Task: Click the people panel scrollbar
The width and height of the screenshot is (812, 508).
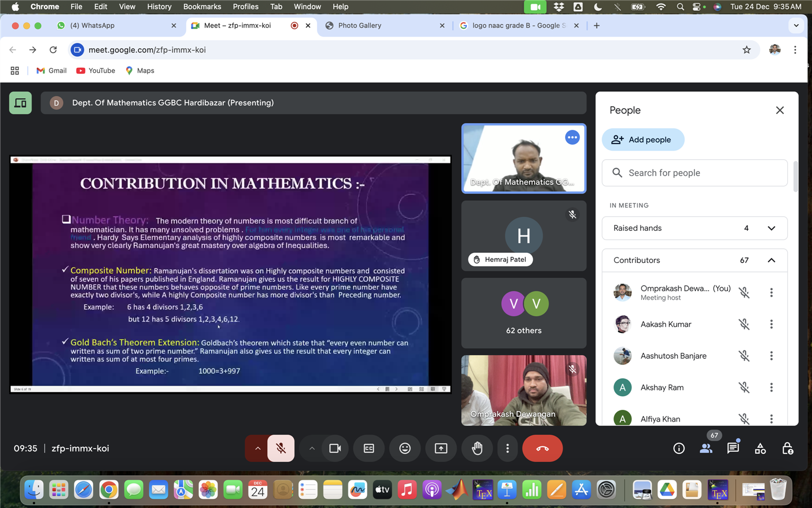Action: [795, 176]
